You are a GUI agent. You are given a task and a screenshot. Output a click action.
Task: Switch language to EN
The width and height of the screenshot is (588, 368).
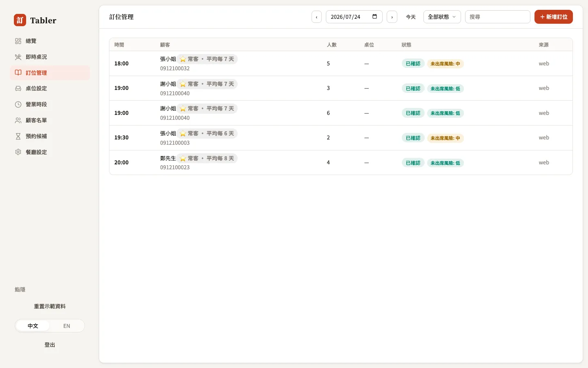tap(67, 326)
